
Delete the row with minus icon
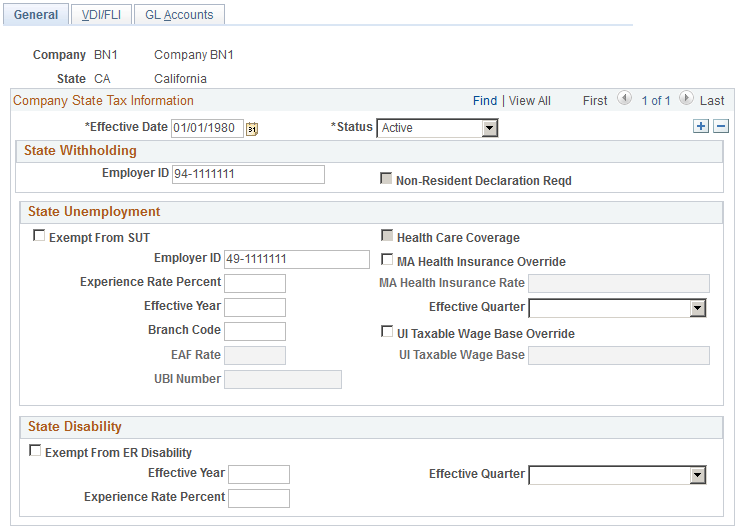click(x=721, y=126)
